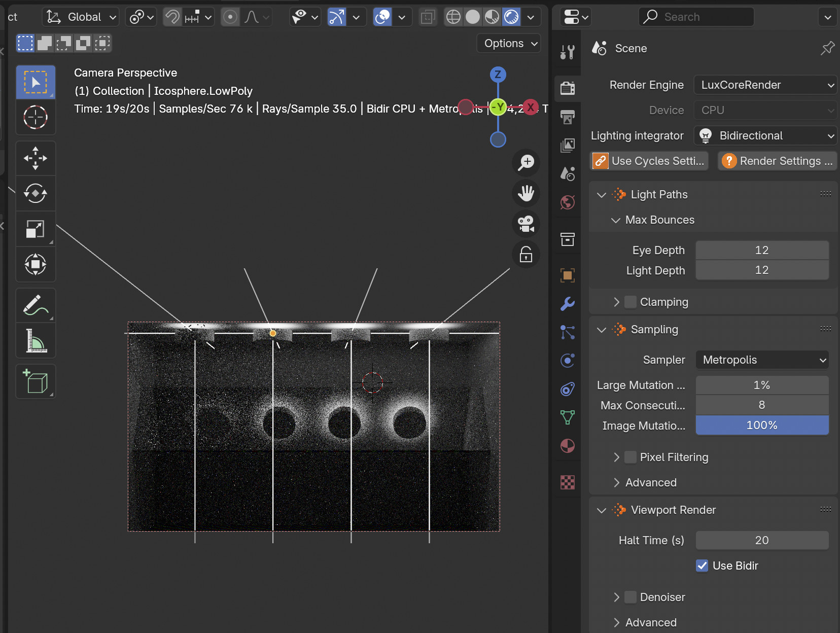Click the Use Cycles Settings button
The width and height of the screenshot is (840, 633).
650,161
